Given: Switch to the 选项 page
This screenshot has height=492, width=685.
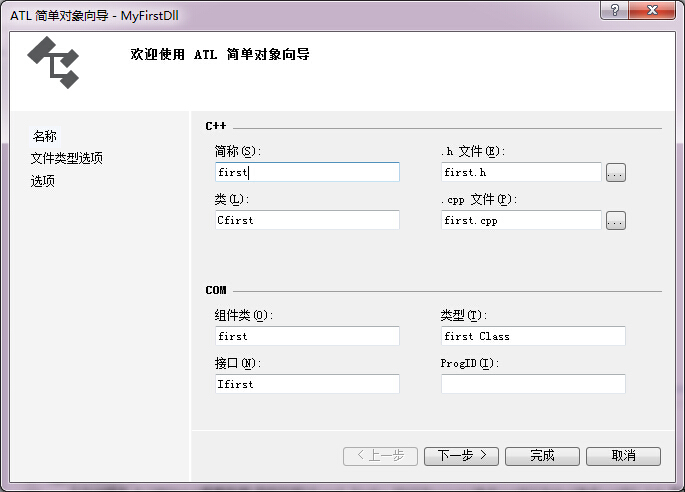Looking at the screenshot, I should (x=43, y=181).
